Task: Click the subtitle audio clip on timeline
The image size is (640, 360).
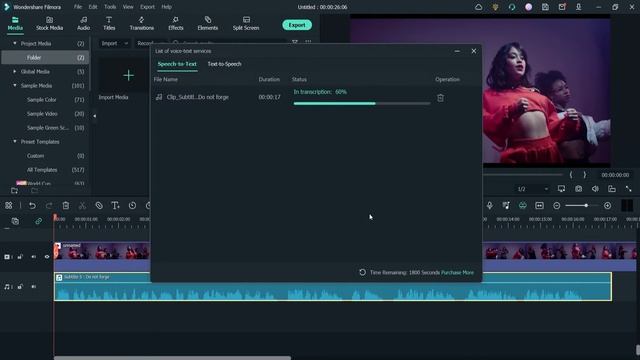Action: pos(333,287)
